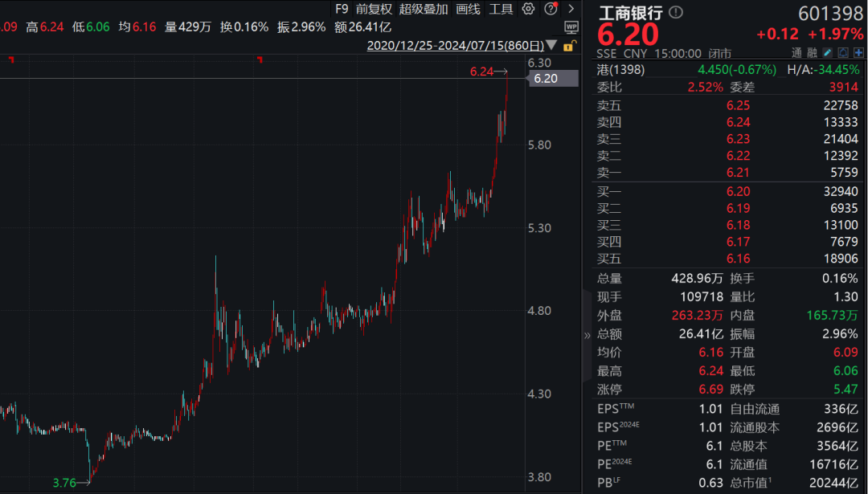Click the stock name 工商银行
Image resolution: width=868 pixels, height=494 pixels.
[631, 13]
